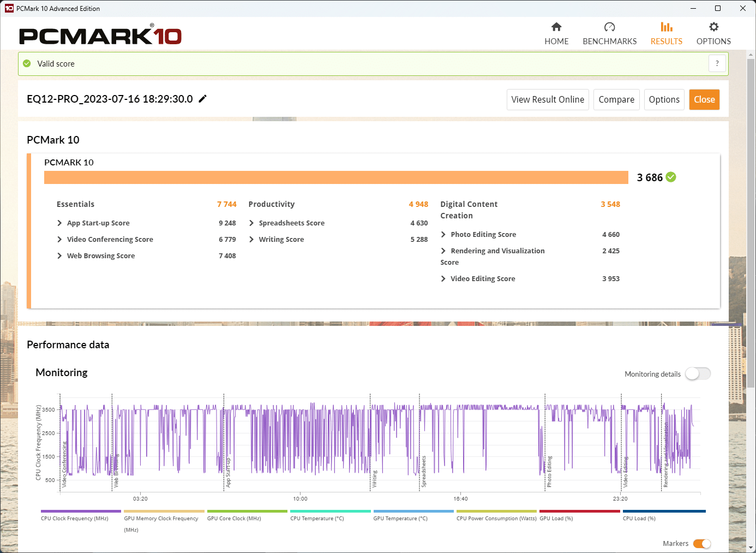The width and height of the screenshot is (756, 553).
Task: Click the question mark help icon
Action: click(x=717, y=63)
